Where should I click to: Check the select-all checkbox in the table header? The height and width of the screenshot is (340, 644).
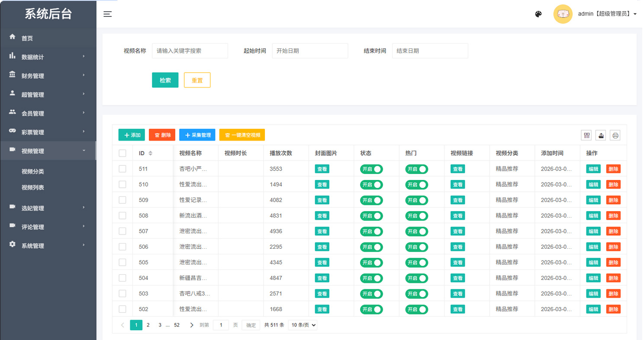122,153
